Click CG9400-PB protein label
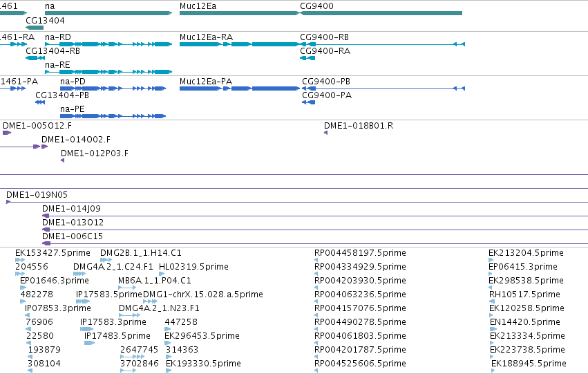 click(x=326, y=82)
